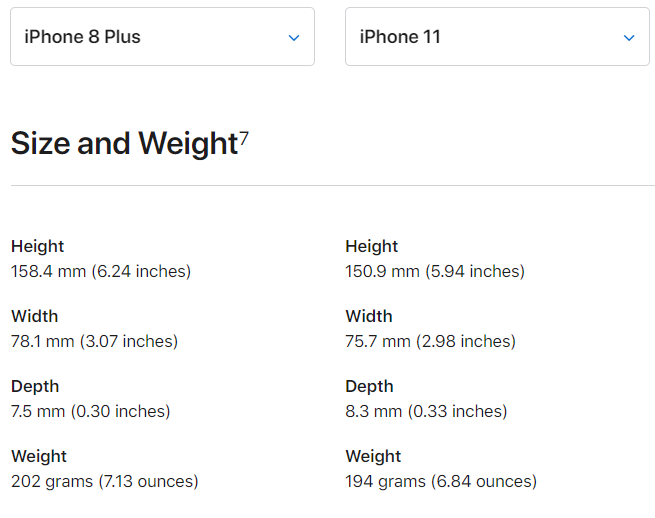Screen dimensions: 655x518
Task: Open the iPhone 8 Plus model dropdown
Action: point(162,36)
